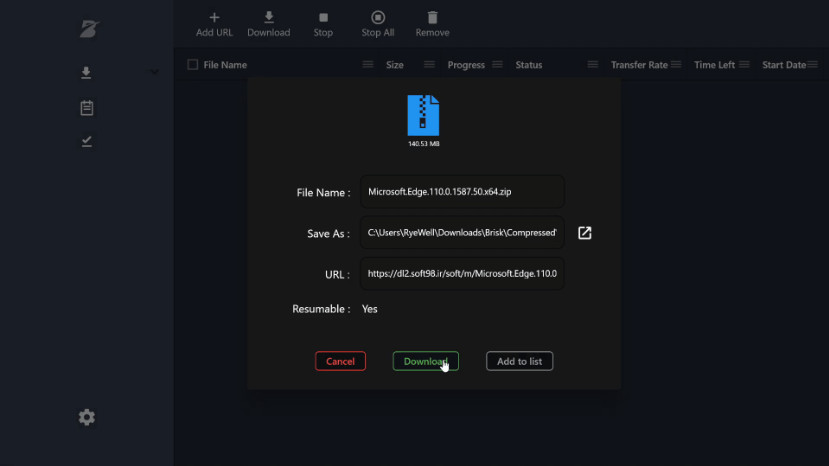Click the Download toolbar icon
Screen dimensions: 829x466
pyautogui.click(x=269, y=17)
